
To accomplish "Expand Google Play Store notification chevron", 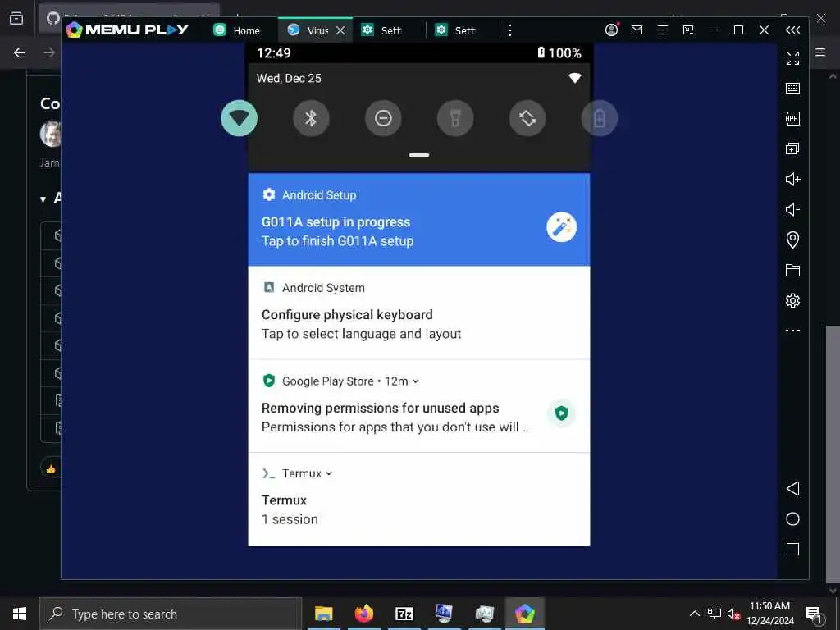I will (x=416, y=381).
